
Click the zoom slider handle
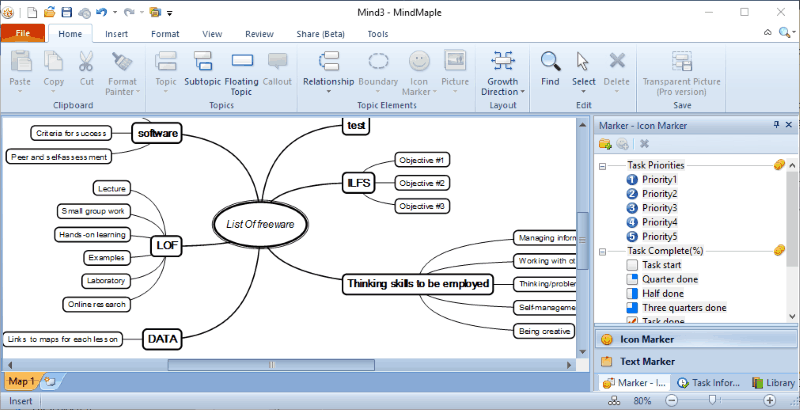(714, 401)
